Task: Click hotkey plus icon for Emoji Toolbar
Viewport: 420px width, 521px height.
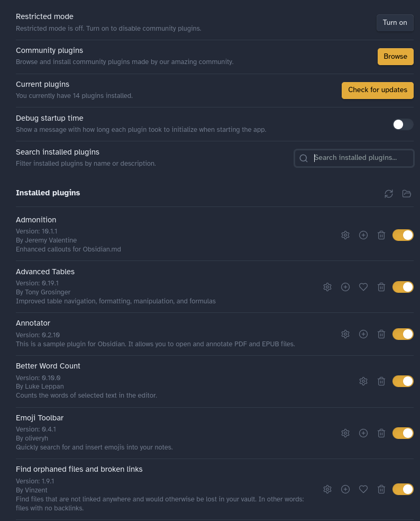Action: click(363, 433)
